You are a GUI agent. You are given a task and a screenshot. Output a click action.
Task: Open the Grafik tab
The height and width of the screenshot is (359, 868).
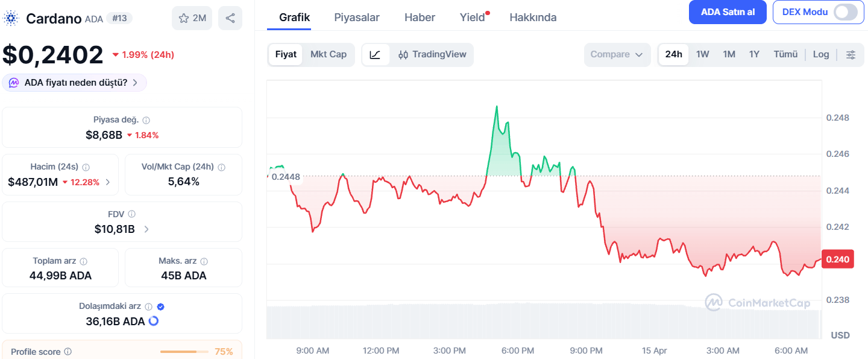point(295,17)
